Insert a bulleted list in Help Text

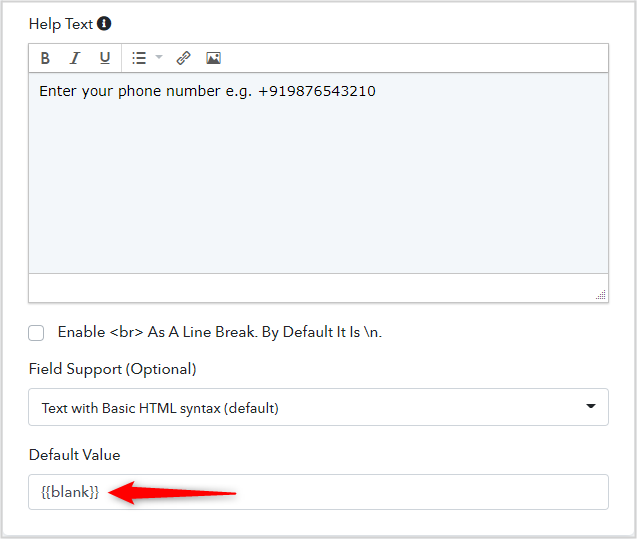(139, 58)
